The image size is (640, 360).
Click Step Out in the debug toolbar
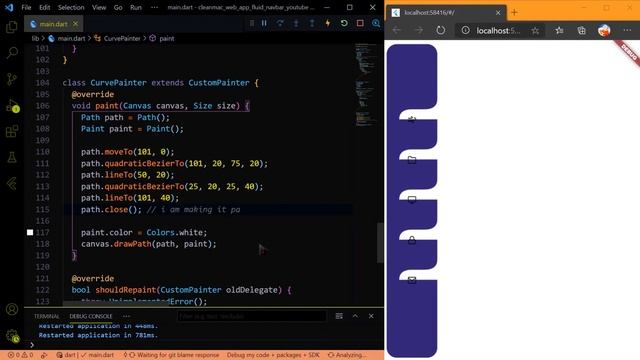(312, 24)
